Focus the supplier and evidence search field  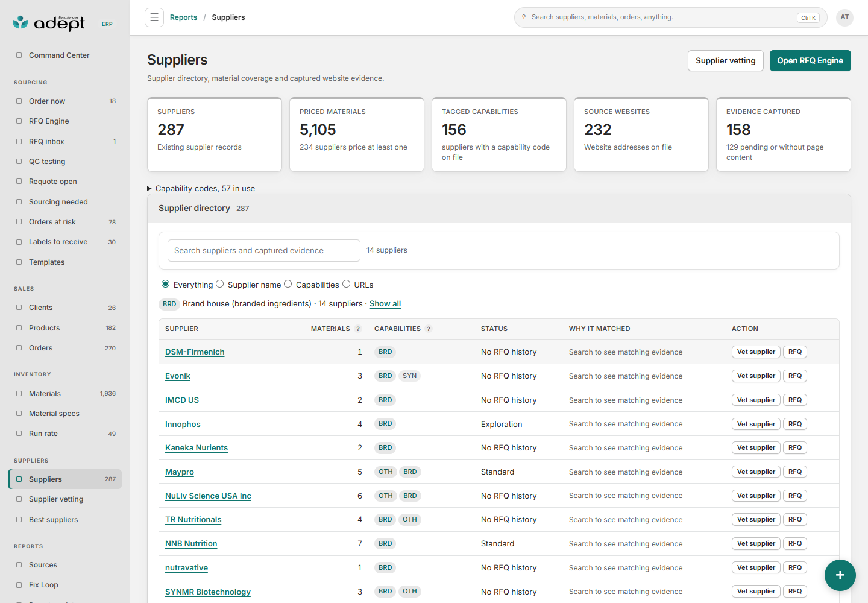tap(264, 251)
